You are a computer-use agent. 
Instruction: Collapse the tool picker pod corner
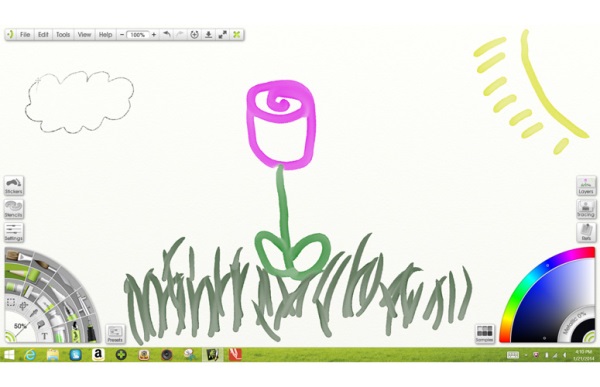[10, 337]
